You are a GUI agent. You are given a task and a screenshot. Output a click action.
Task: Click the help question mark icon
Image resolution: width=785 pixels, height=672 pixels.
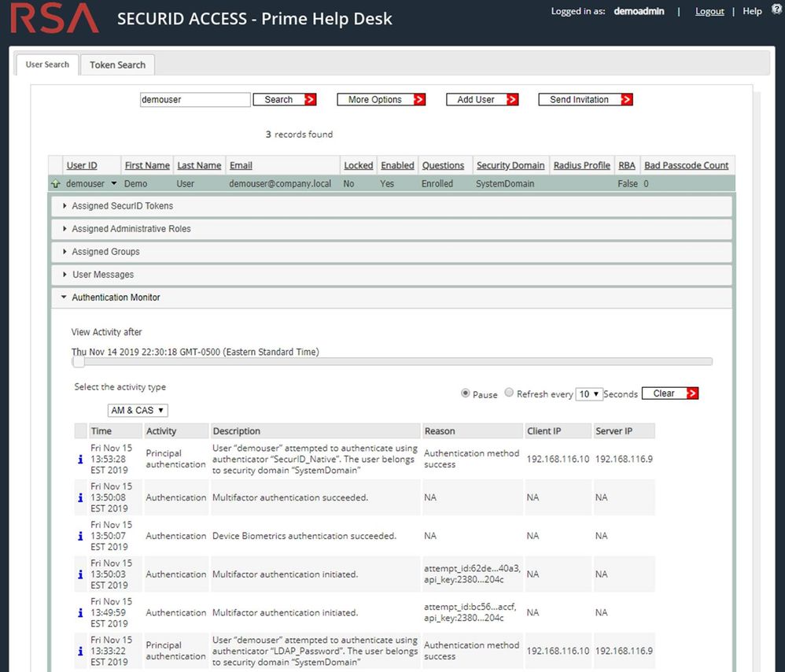[776, 11]
